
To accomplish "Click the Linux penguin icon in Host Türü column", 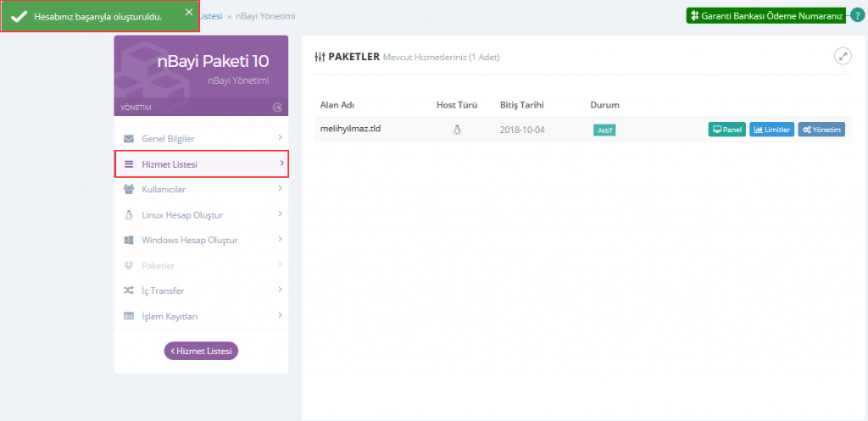I will point(457,130).
